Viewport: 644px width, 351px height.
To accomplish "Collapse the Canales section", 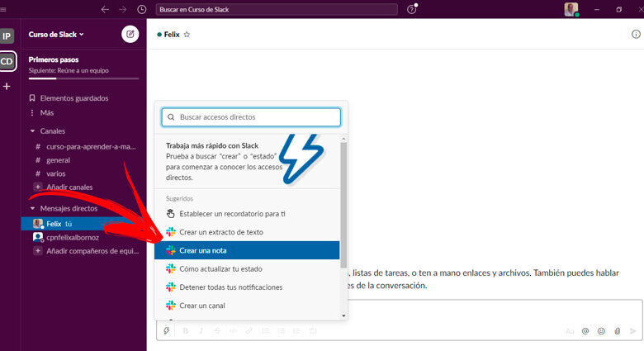I will point(33,130).
